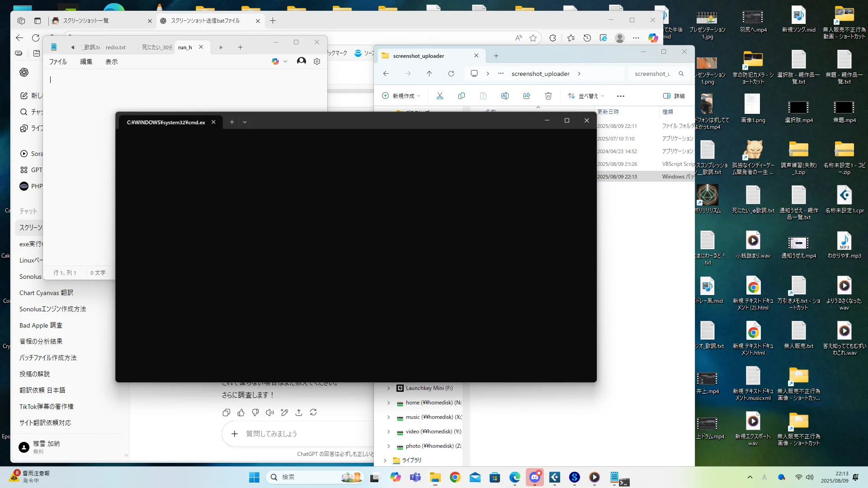The image size is (868, 488).
Task: Switch to the redio.txt Notepad tab
Action: click(116, 47)
